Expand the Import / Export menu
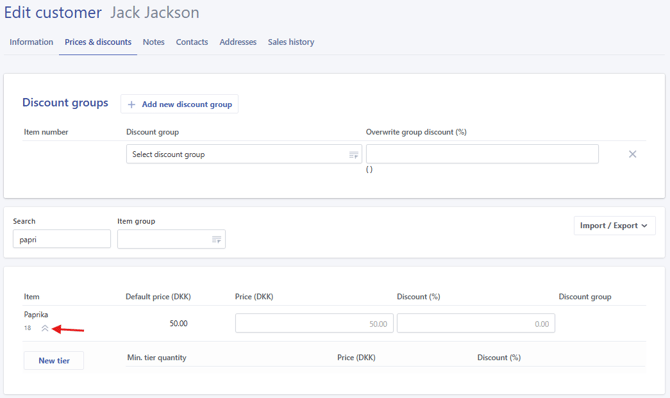 [614, 225]
